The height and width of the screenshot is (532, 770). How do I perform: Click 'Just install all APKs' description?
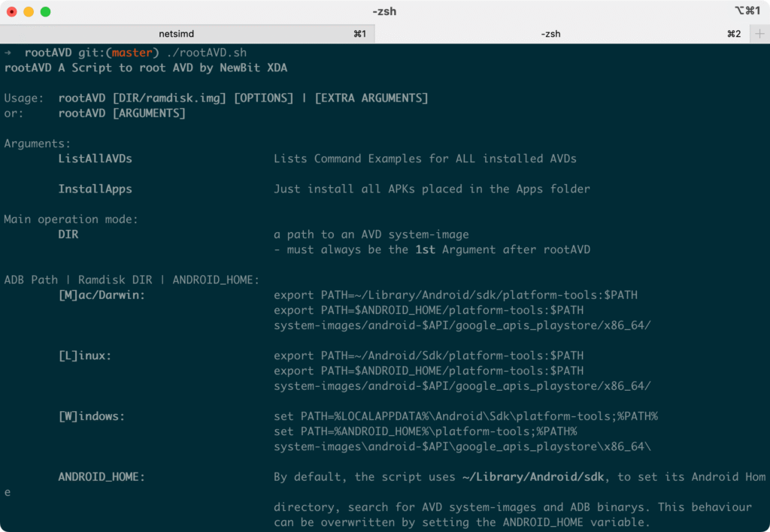(x=432, y=189)
